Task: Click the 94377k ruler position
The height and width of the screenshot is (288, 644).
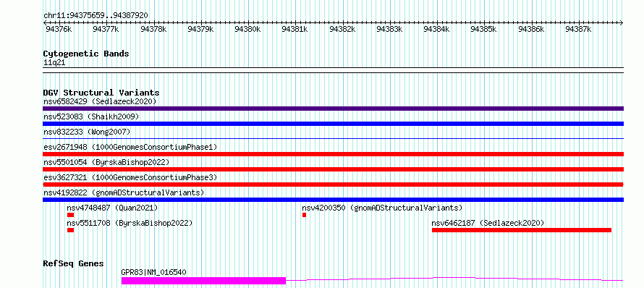Action: pyautogui.click(x=106, y=29)
